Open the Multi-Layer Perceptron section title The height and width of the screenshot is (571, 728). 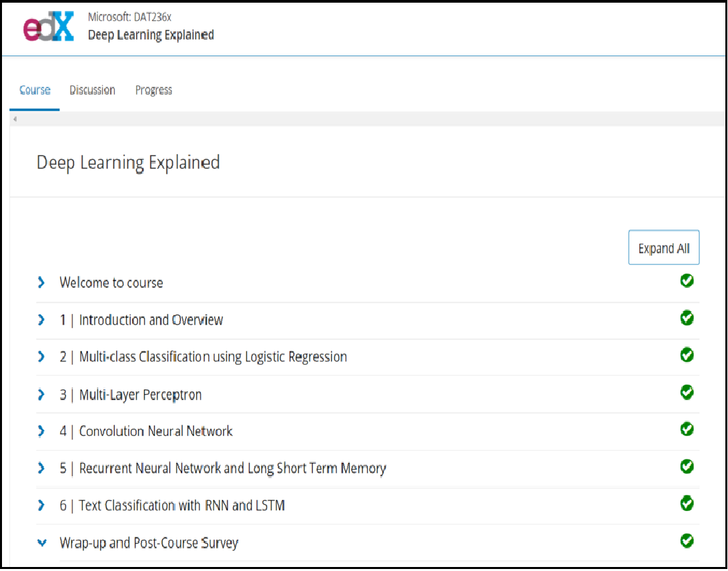[x=140, y=395]
